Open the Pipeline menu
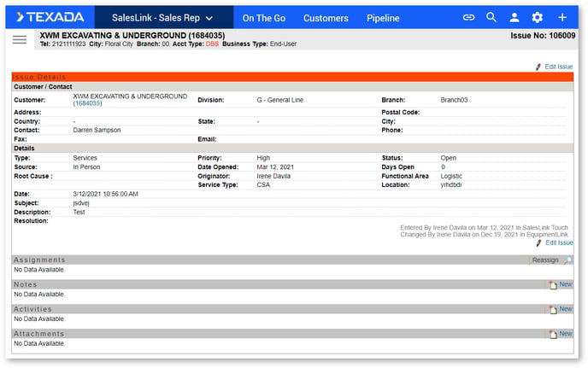This screenshot has height=368, width=588. tap(383, 18)
